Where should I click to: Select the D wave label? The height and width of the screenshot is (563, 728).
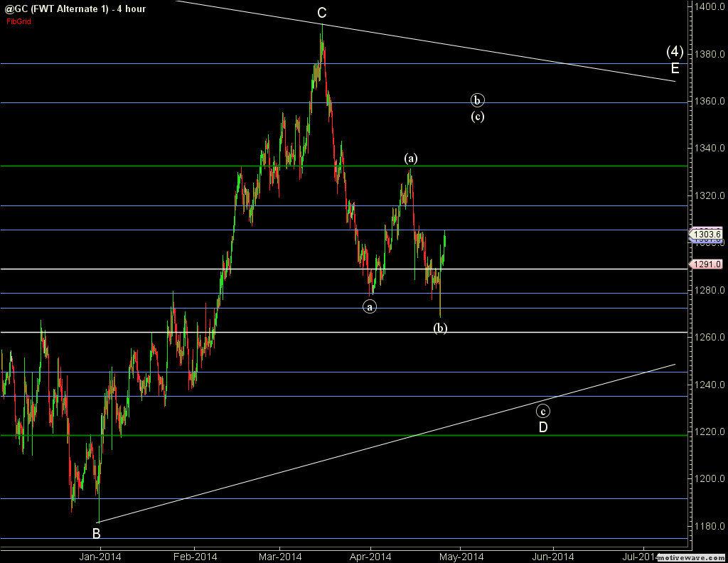[542, 427]
